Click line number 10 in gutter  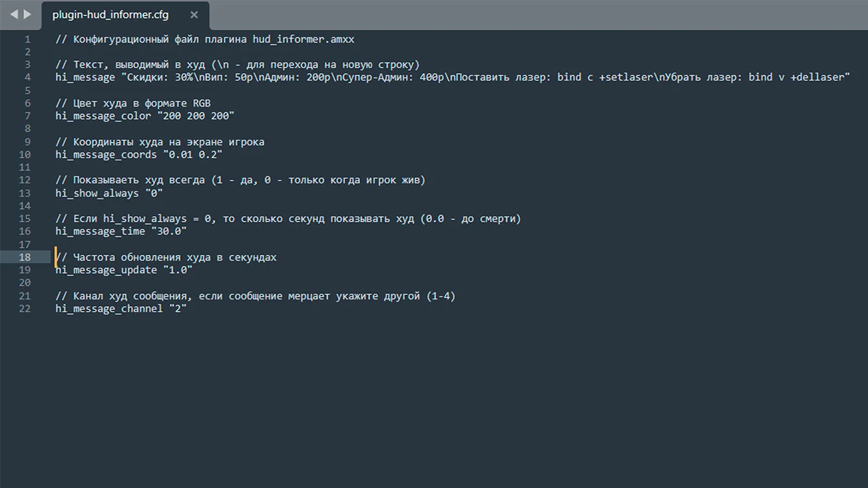(x=25, y=154)
